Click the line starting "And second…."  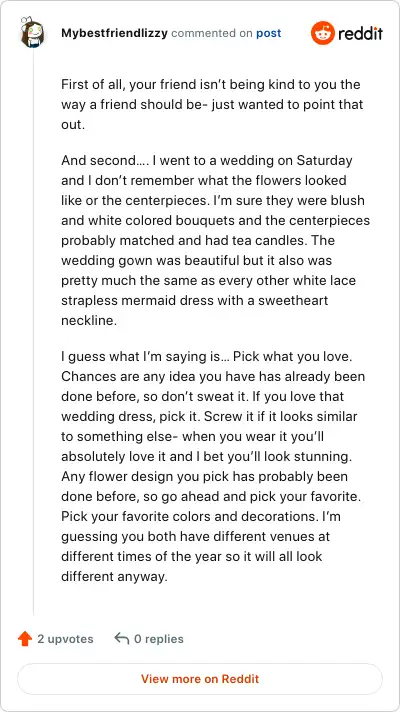click(207, 161)
